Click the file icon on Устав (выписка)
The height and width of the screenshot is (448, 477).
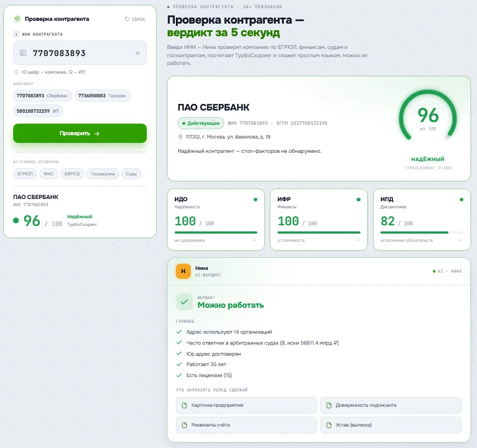tap(329, 425)
